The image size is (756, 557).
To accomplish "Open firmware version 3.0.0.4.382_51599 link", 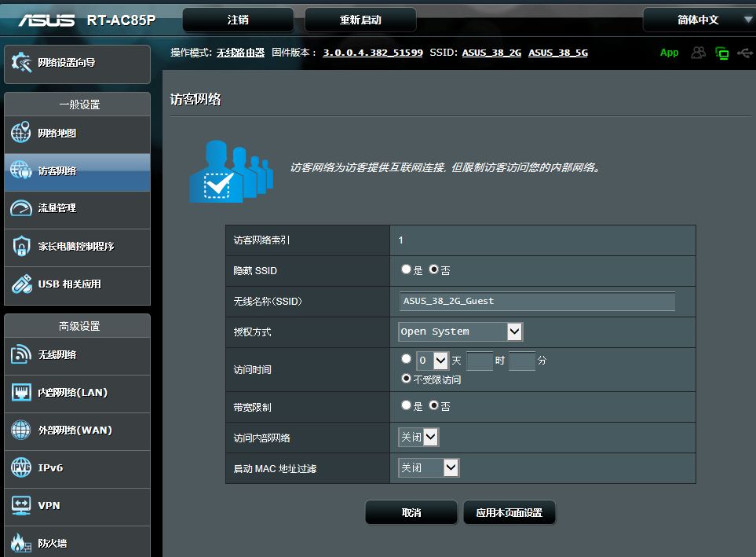I will (373, 53).
